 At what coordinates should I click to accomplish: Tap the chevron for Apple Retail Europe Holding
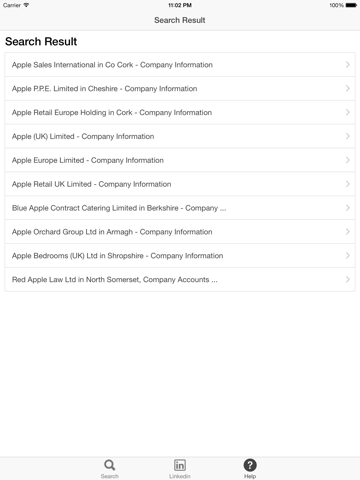(x=348, y=112)
